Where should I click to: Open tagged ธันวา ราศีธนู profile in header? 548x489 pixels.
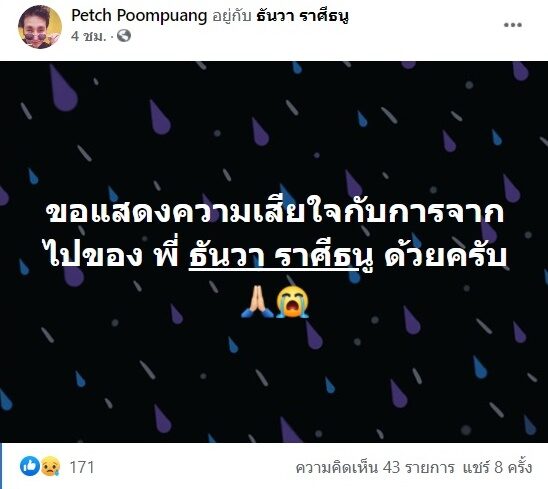click(x=303, y=16)
